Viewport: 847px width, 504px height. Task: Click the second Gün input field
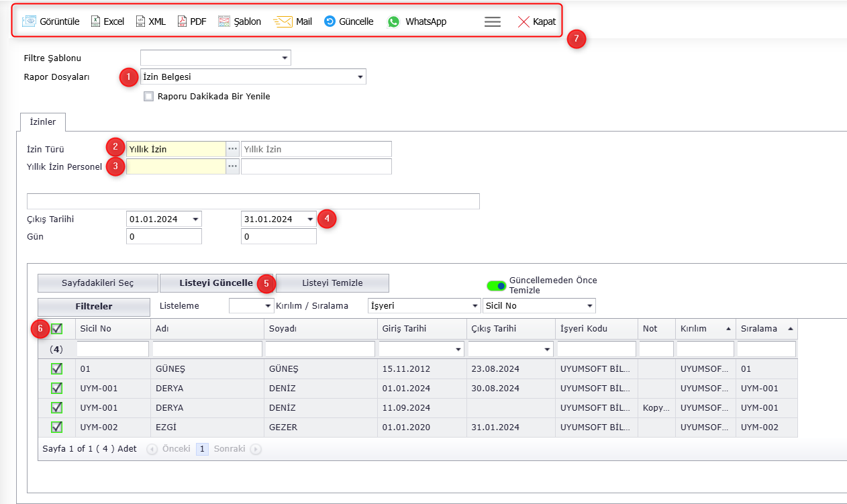[279, 236]
